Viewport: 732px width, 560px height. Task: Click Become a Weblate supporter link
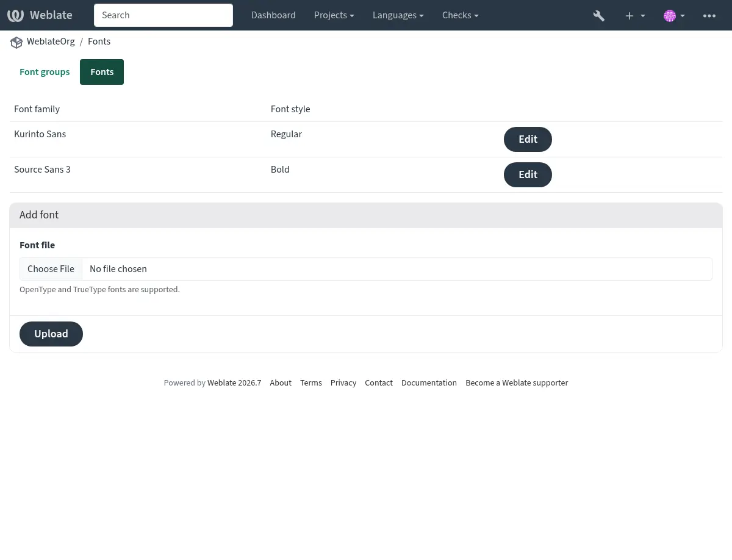coord(517,383)
